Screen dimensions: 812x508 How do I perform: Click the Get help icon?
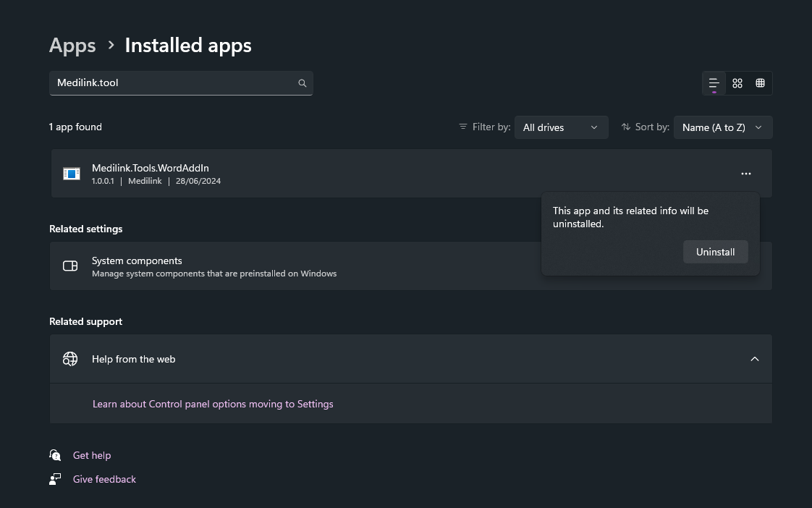[x=56, y=455]
